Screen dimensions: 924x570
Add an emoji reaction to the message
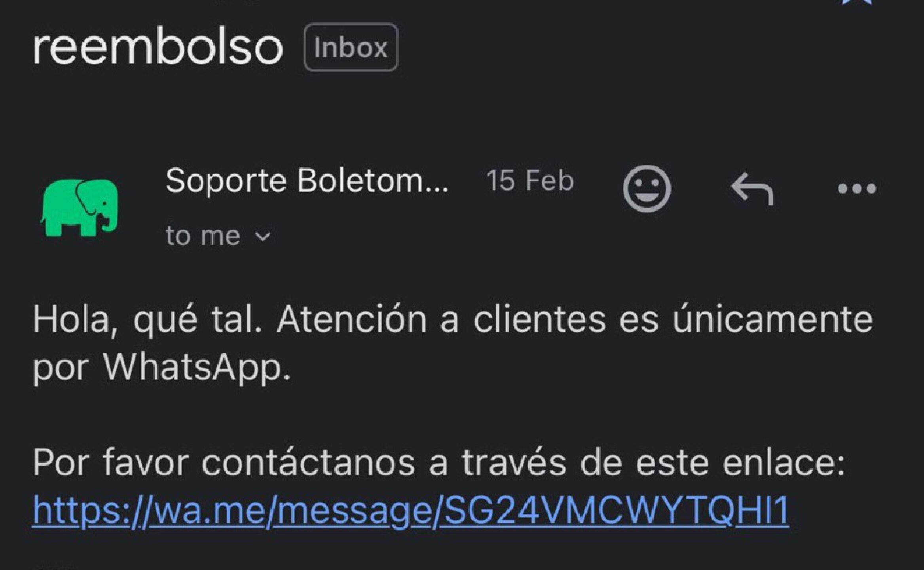[x=647, y=188]
